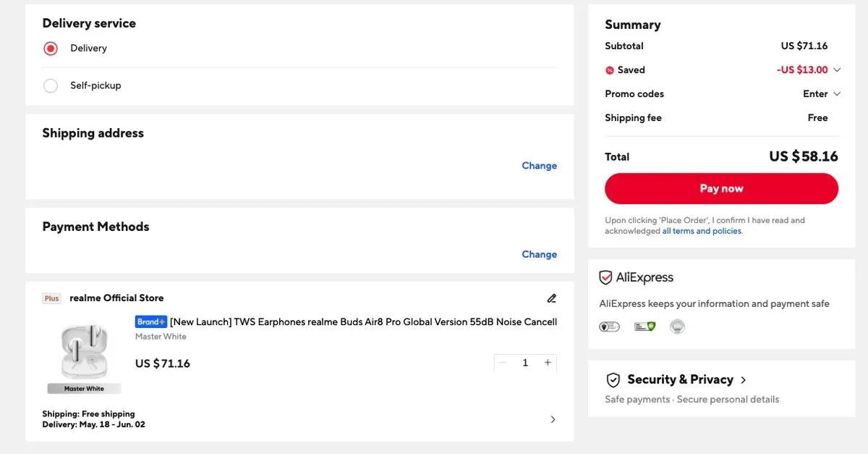Click the Security & Privacy shield icon
Screen dimensions: 868x454
[613, 380]
